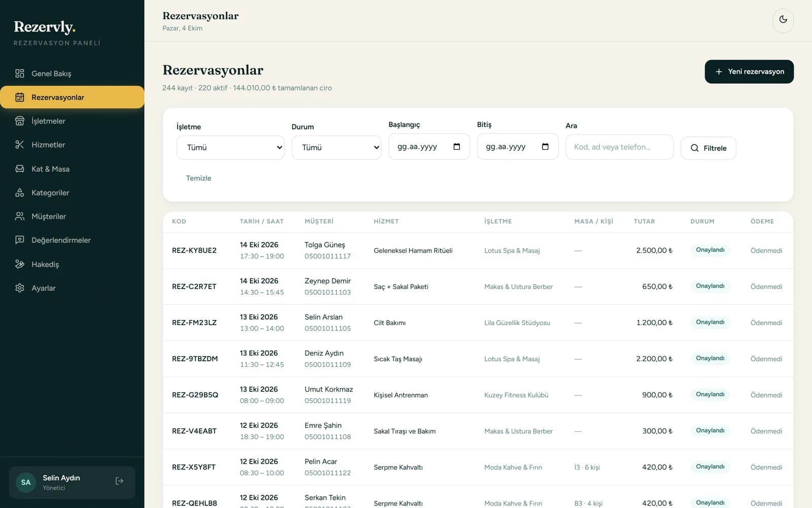The image size is (812, 508).
Task: Click Onaylandı badge in REZ-V4EABT row
Action: 710,431
